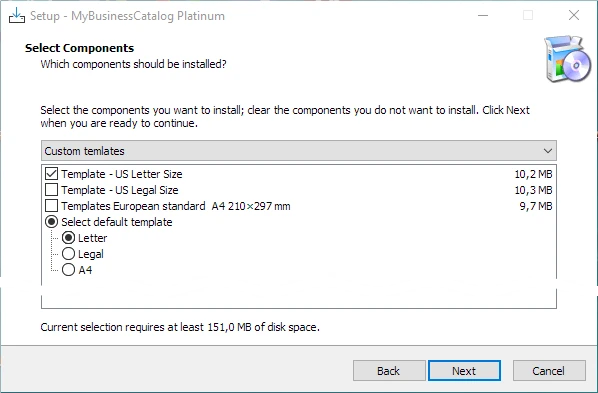Check Templates European standard A4 option
The image size is (598, 393).
[51, 206]
